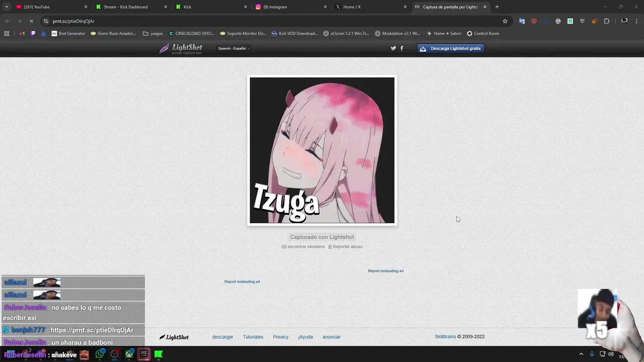Screen dimensions: 644x362
Task: Open the xCloner bookmark
Action: [x=346, y=34]
